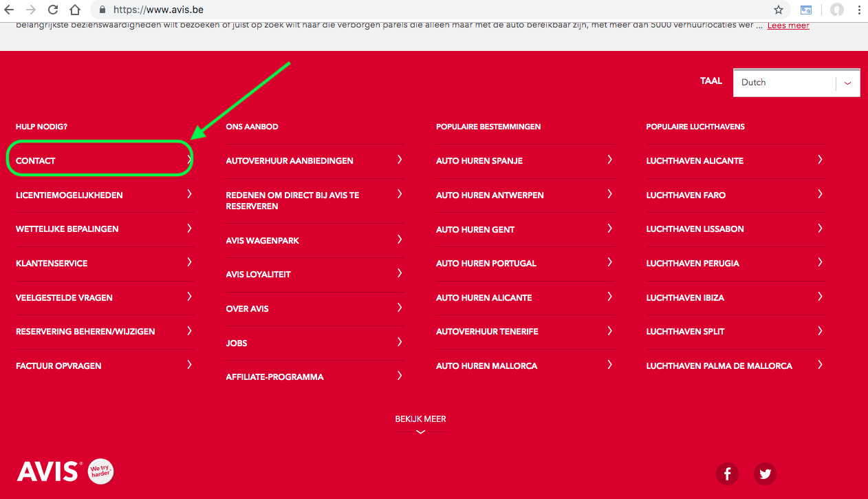Screen dimensions: 868x499
Task: Open Auto Huren Mallorca link
Action: 487,365
